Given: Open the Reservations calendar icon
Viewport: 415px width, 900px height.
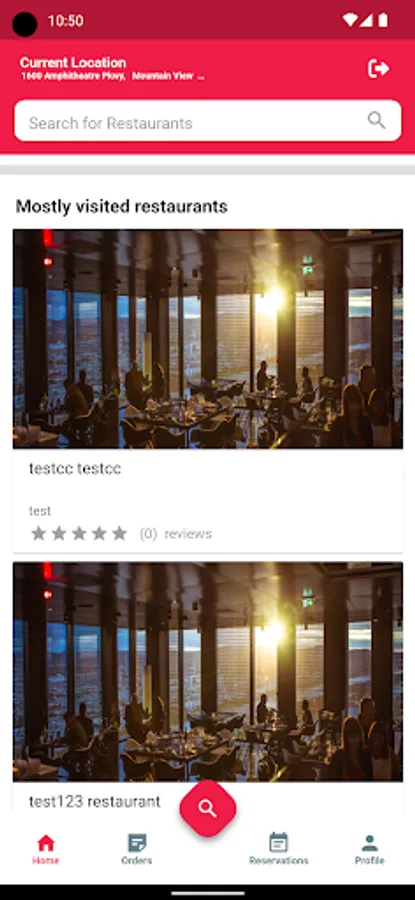Looking at the screenshot, I should [x=278, y=842].
